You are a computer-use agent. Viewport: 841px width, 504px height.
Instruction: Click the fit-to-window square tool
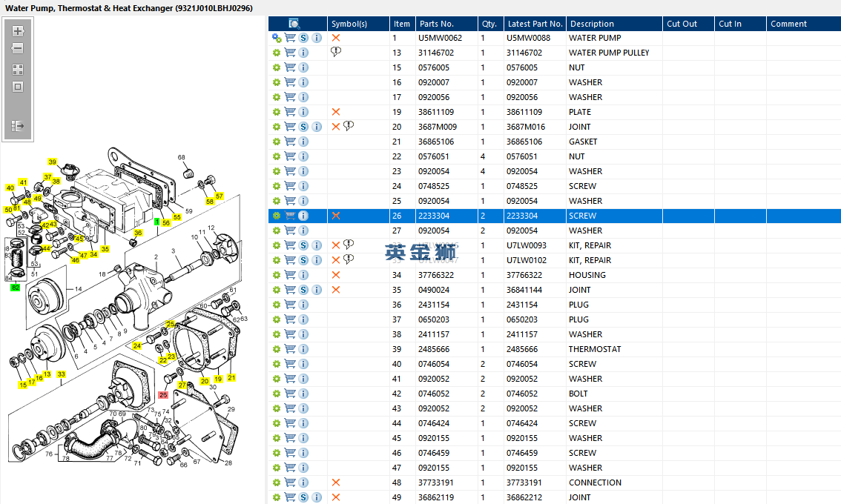coord(18,87)
